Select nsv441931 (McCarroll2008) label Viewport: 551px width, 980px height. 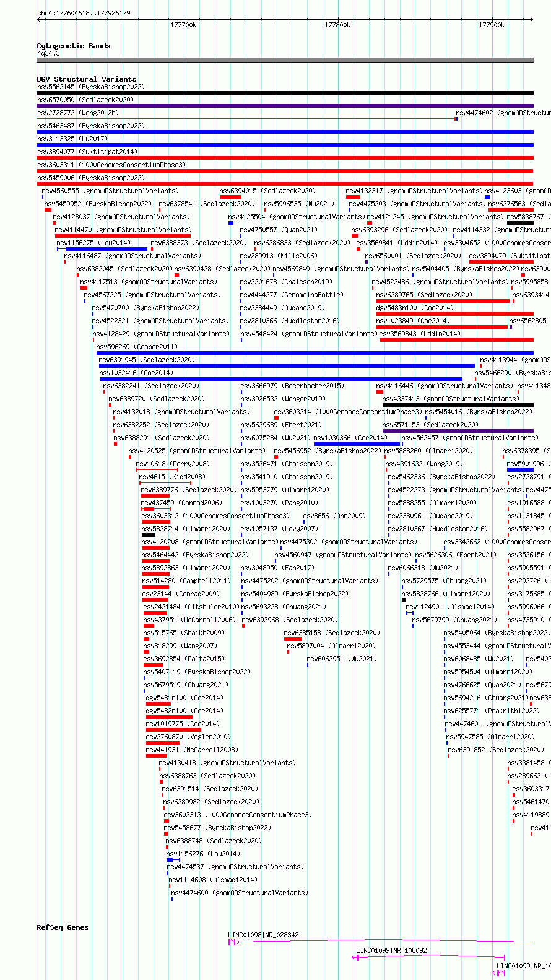(192, 750)
